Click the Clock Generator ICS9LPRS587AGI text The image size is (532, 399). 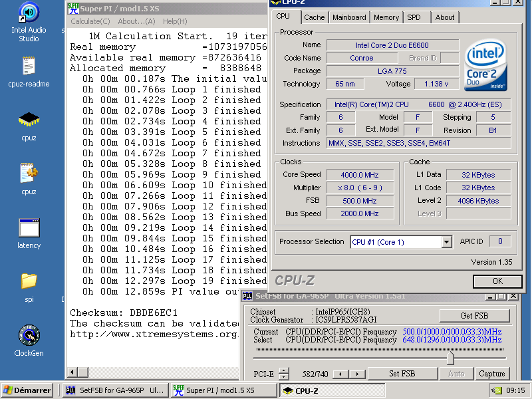[x=346, y=320]
